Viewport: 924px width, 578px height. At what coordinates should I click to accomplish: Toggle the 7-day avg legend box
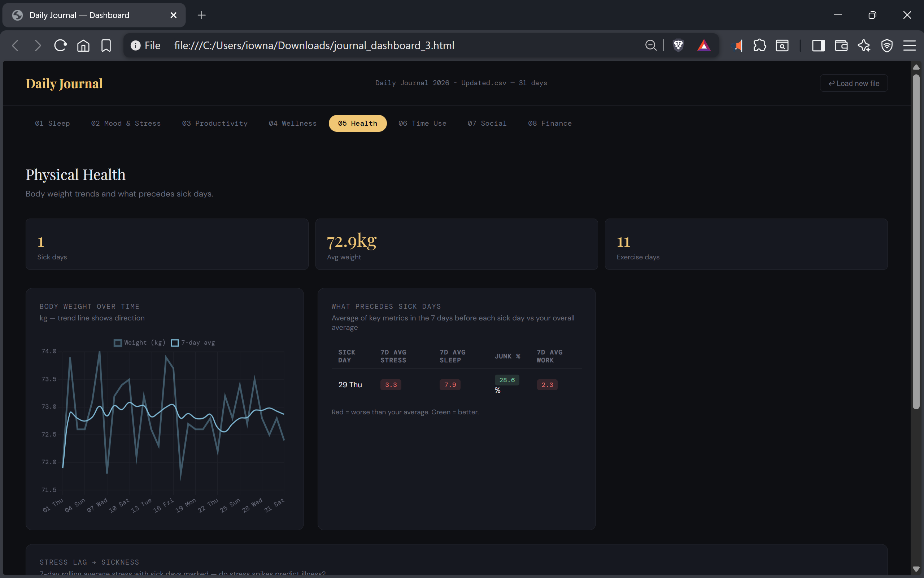coord(174,342)
